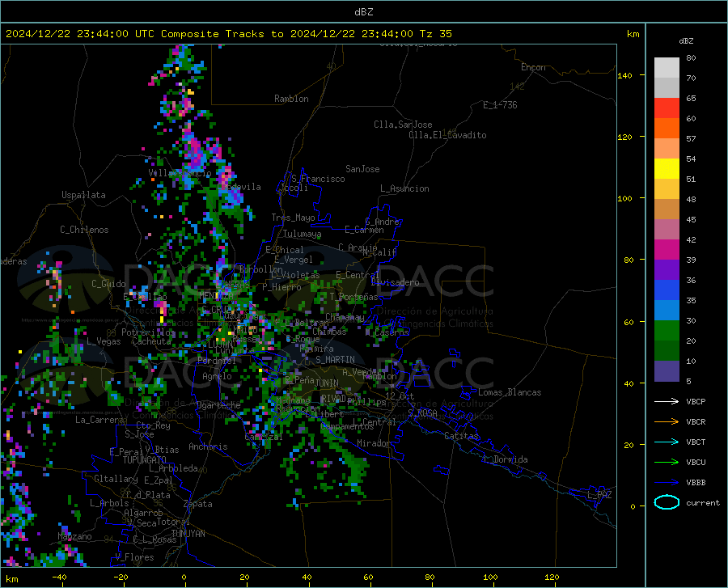Click the Cacheuta label
This screenshot has width=728, height=588.
tap(151, 341)
